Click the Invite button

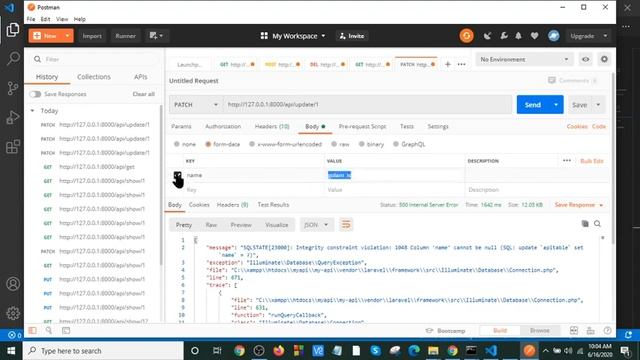[352, 36]
